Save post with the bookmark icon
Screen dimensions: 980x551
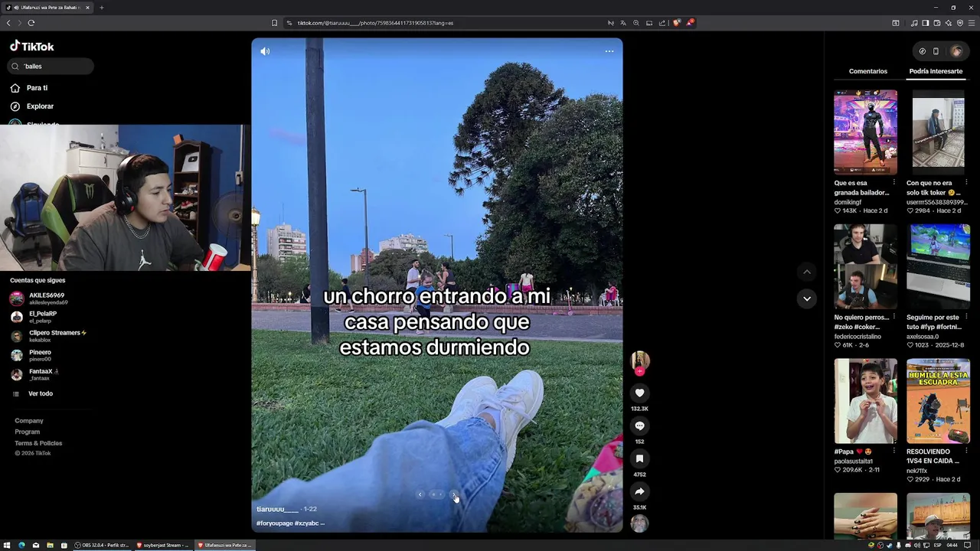pyautogui.click(x=639, y=458)
